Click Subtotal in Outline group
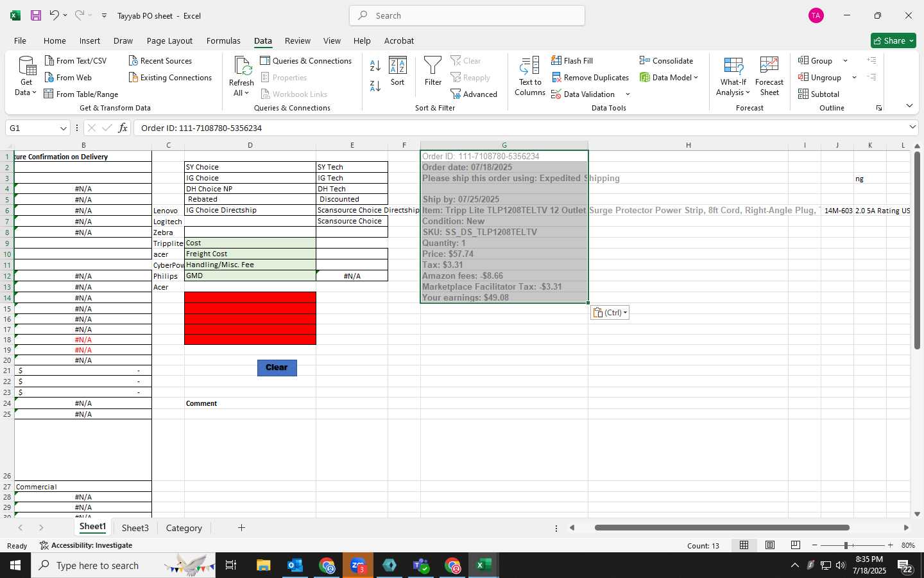This screenshot has height=578, width=924. click(819, 94)
